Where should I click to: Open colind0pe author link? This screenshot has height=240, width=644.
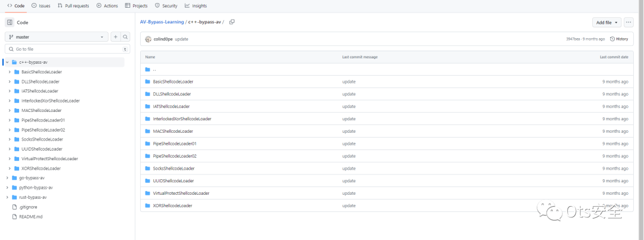click(163, 39)
